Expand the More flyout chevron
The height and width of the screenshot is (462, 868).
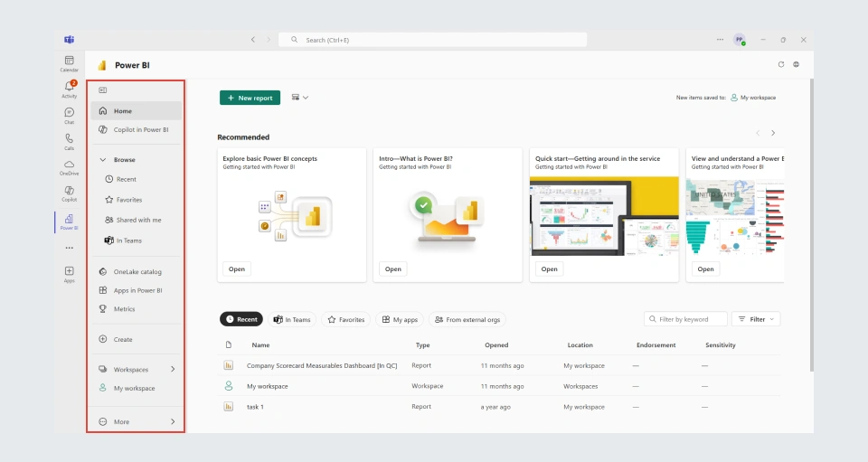point(173,421)
